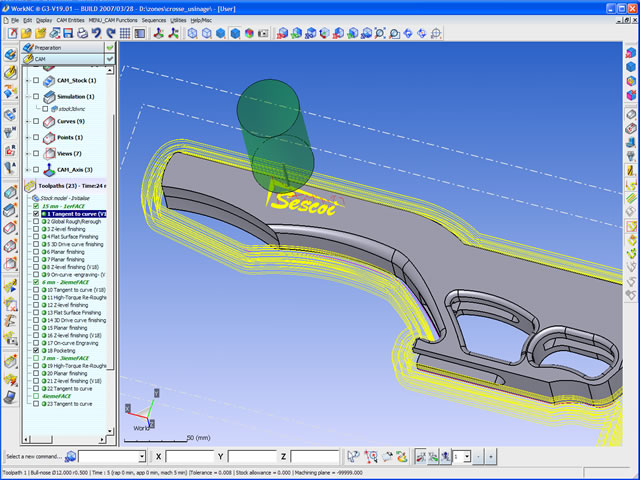
Task: Expand the Curves (9) tree node
Action: 27,121
